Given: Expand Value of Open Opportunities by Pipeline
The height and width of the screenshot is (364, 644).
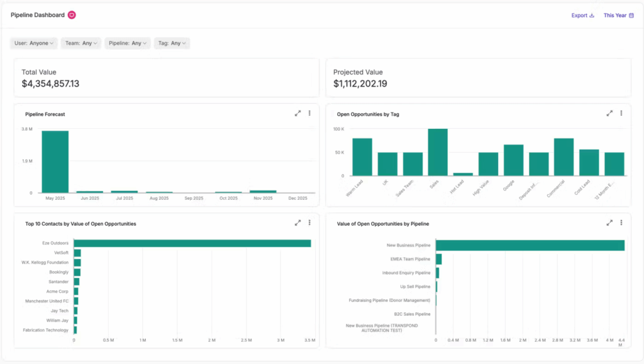Looking at the screenshot, I should click(x=609, y=223).
